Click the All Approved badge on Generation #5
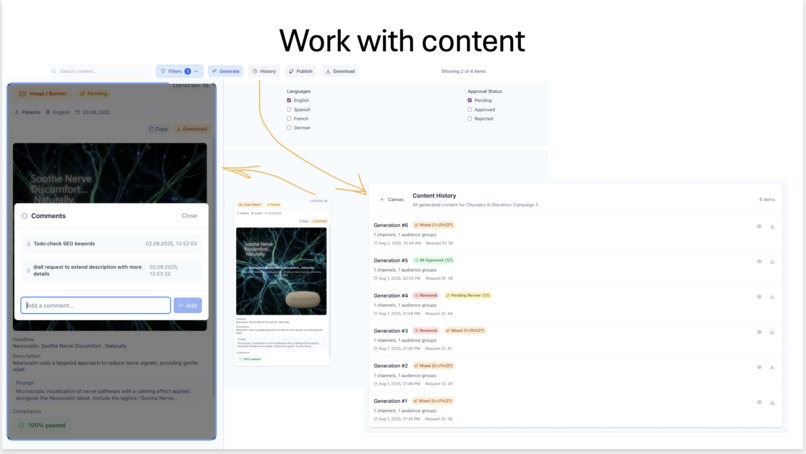Screen dimensions: 806x454 (434, 260)
